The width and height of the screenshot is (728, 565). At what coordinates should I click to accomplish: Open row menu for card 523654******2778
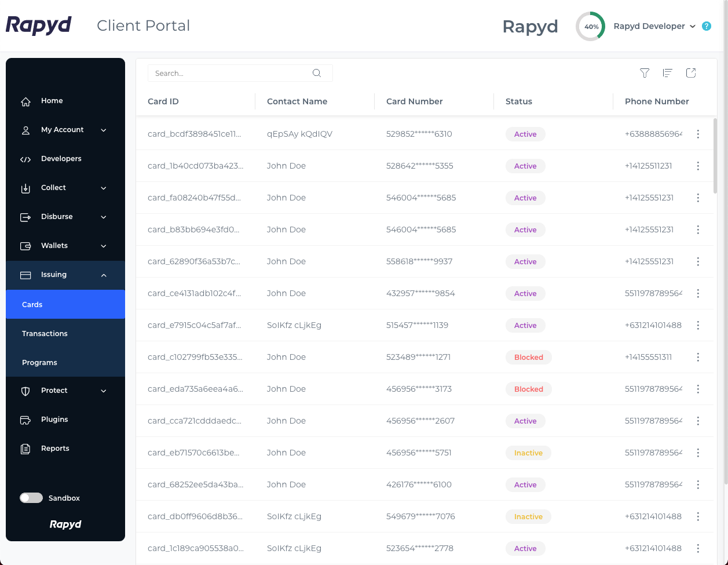click(698, 548)
